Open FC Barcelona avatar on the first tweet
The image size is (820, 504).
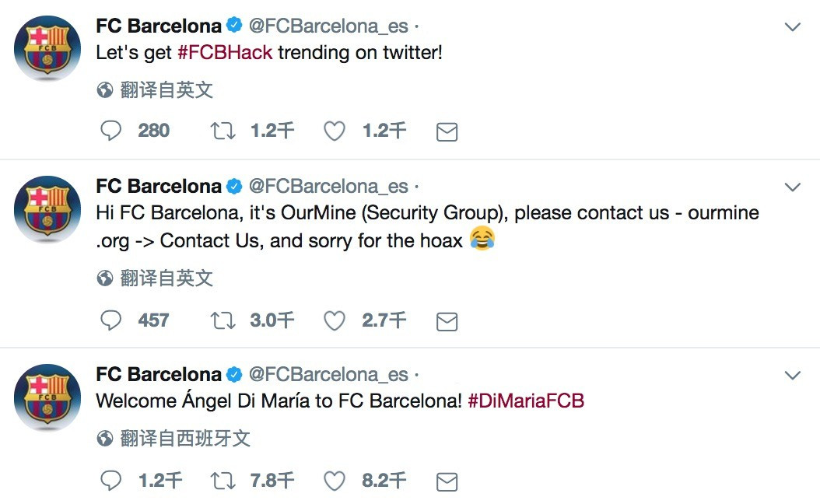pos(47,48)
